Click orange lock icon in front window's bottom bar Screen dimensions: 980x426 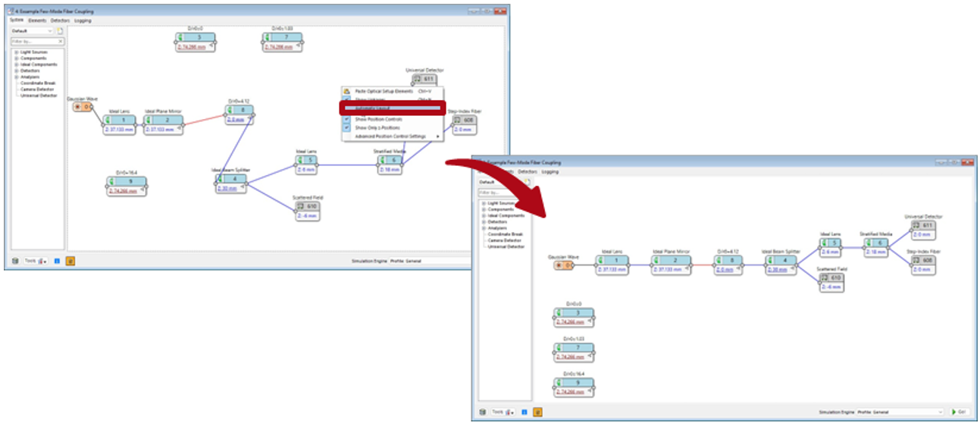(x=537, y=412)
